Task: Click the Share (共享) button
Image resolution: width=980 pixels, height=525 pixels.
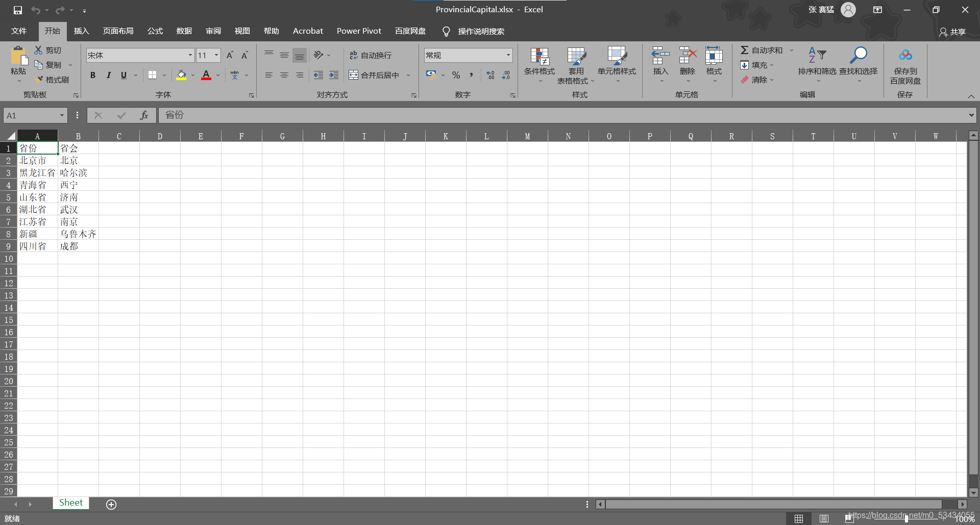Action: click(x=952, y=32)
